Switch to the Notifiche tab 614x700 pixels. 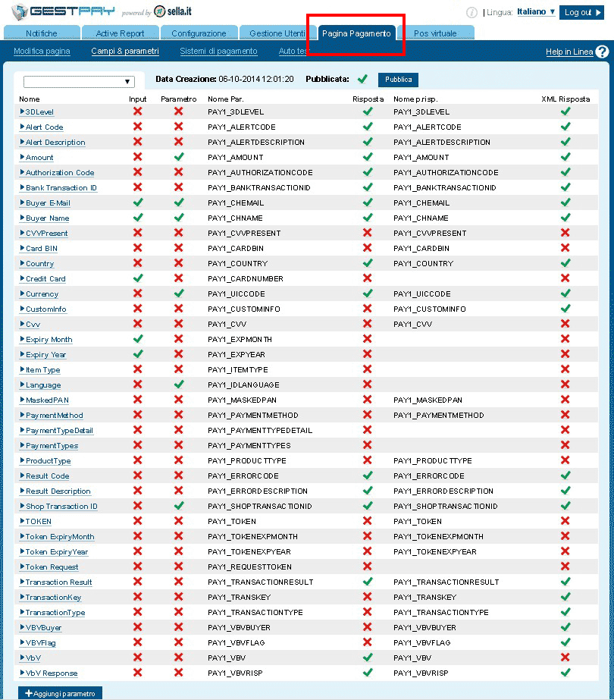(x=42, y=33)
